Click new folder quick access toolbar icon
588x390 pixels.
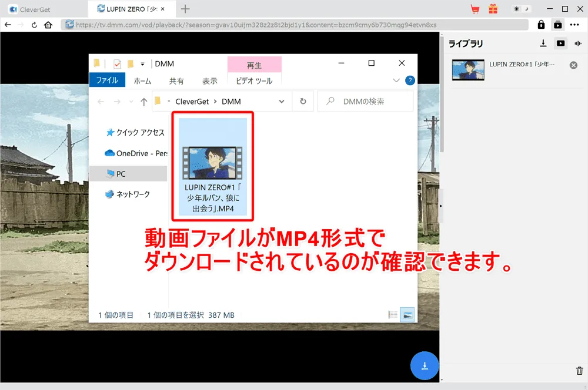click(x=131, y=64)
